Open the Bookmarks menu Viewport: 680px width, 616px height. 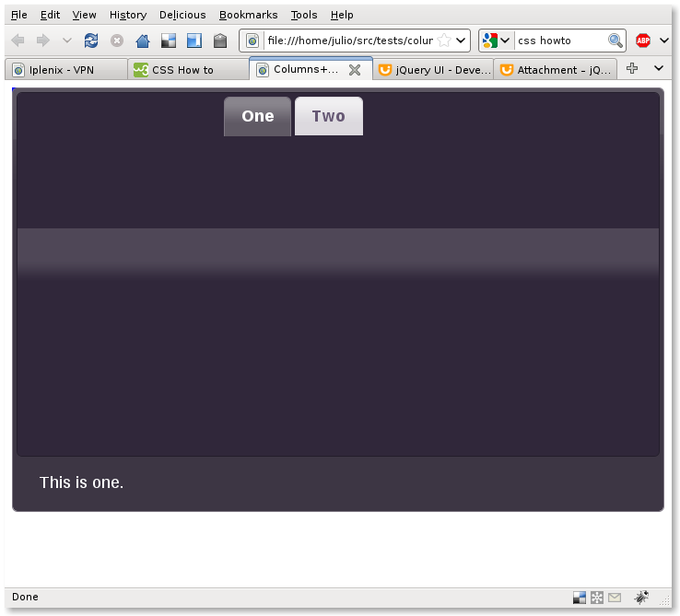248,15
